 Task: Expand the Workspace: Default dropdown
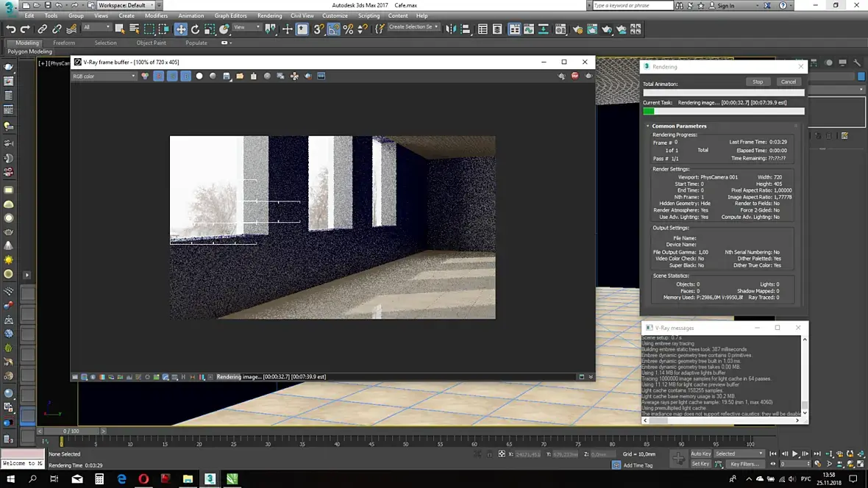[x=125, y=5]
